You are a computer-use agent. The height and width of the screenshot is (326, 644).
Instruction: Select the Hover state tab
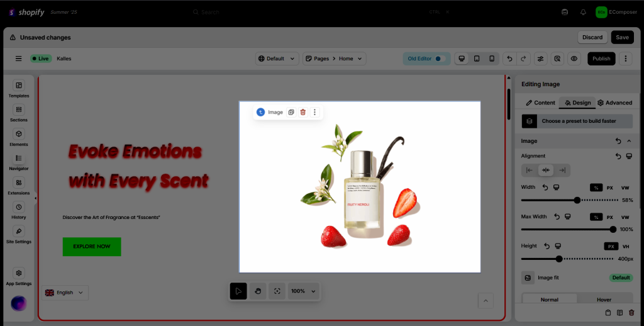[604, 300]
